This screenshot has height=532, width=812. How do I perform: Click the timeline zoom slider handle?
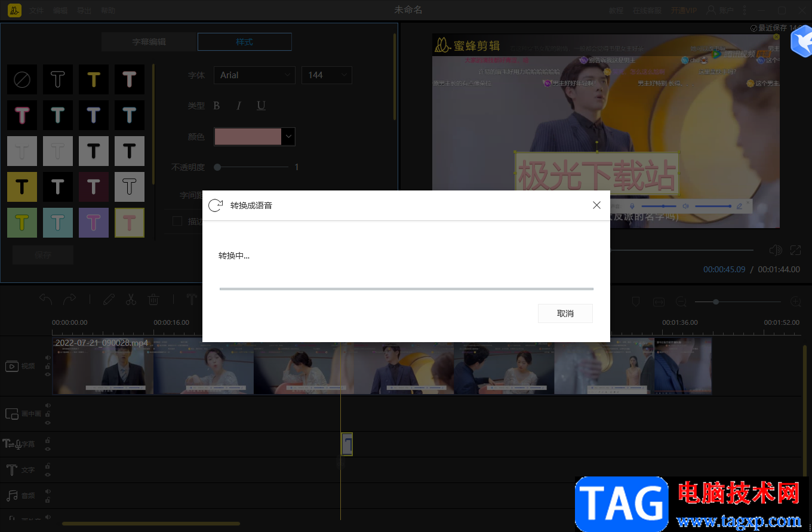716,302
